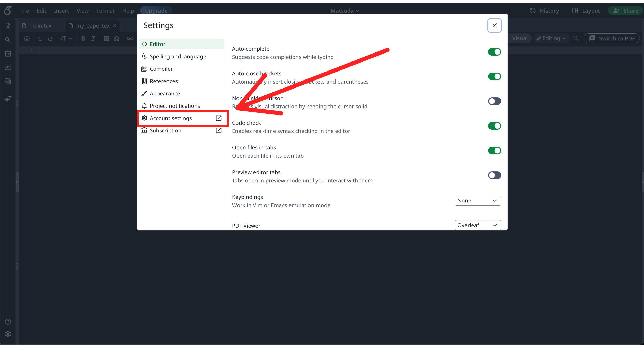The width and height of the screenshot is (644, 345).
Task: Click the Share button
Action: click(625, 11)
